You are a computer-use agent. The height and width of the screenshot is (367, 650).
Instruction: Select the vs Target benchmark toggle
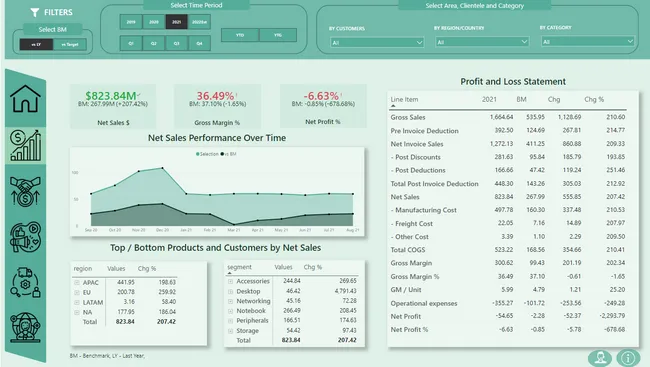pos(70,44)
